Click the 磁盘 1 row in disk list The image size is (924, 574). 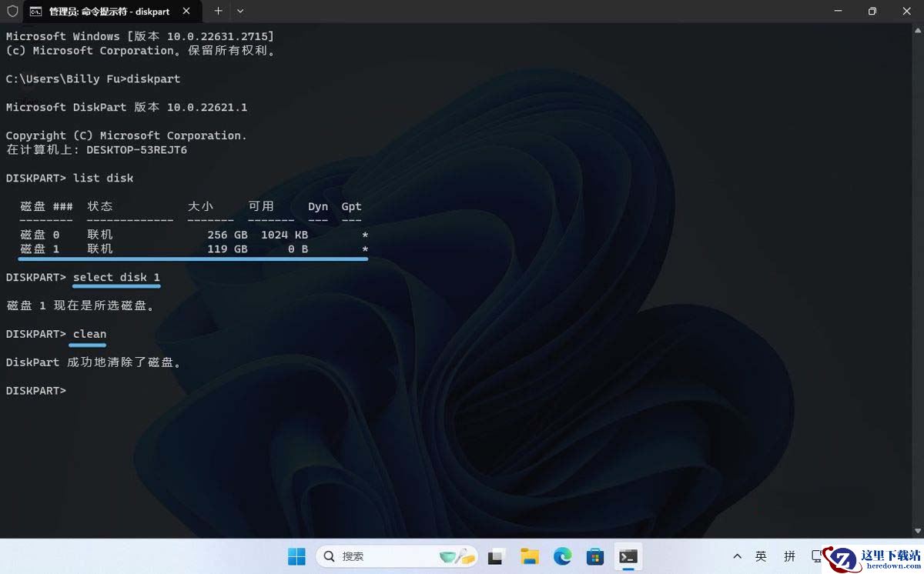tap(194, 249)
